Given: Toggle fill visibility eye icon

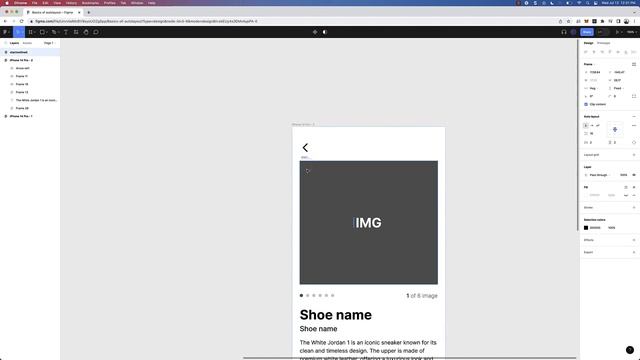Looking at the screenshot, I should 626,196.
